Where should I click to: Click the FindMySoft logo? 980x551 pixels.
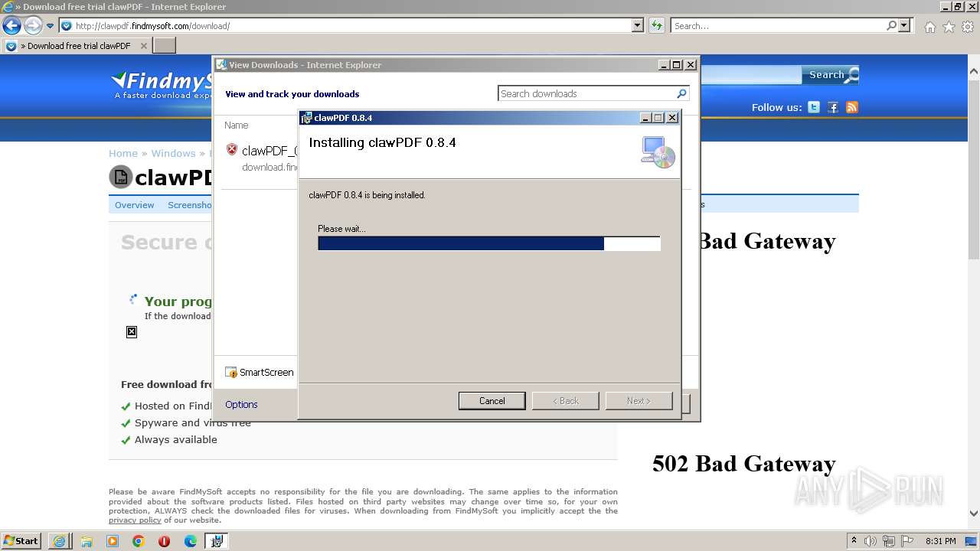point(161,85)
